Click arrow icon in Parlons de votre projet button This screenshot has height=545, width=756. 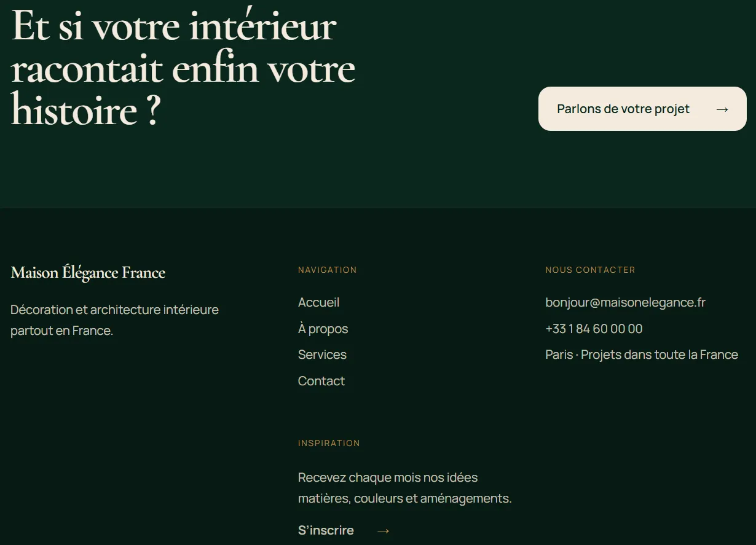click(x=722, y=109)
